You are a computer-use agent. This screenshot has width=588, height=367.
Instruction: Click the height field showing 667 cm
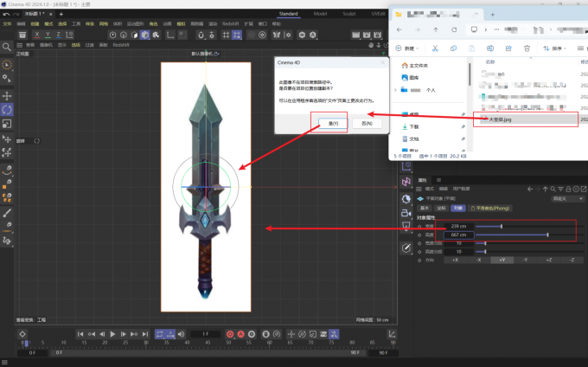pyautogui.click(x=458, y=235)
